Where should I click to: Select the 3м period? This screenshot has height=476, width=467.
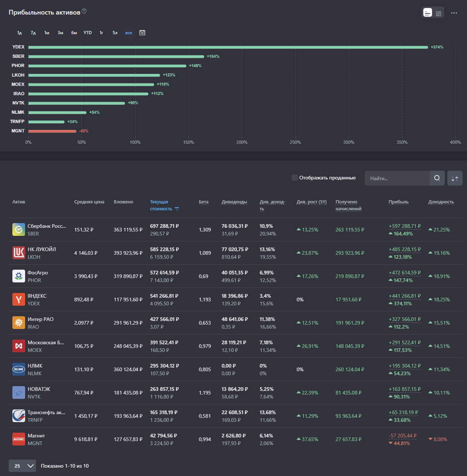click(x=60, y=33)
